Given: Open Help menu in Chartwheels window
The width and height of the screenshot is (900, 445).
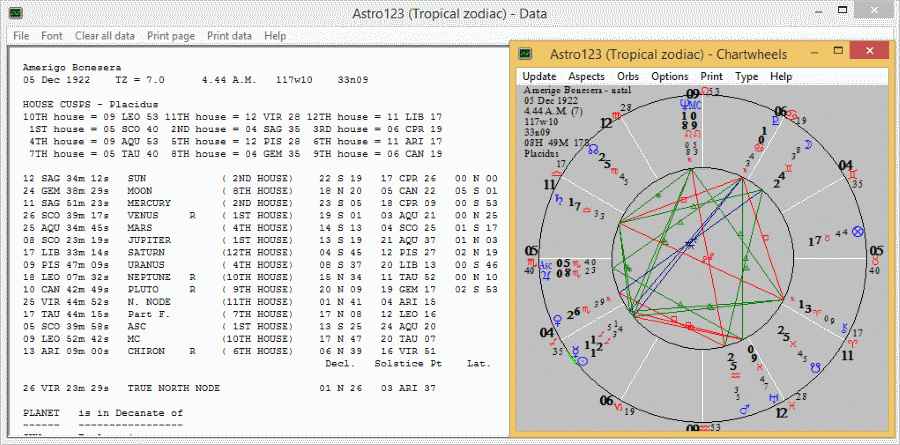Looking at the screenshot, I should [781, 76].
